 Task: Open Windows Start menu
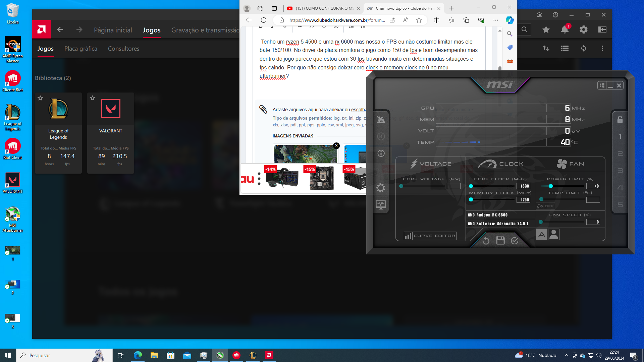8,355
